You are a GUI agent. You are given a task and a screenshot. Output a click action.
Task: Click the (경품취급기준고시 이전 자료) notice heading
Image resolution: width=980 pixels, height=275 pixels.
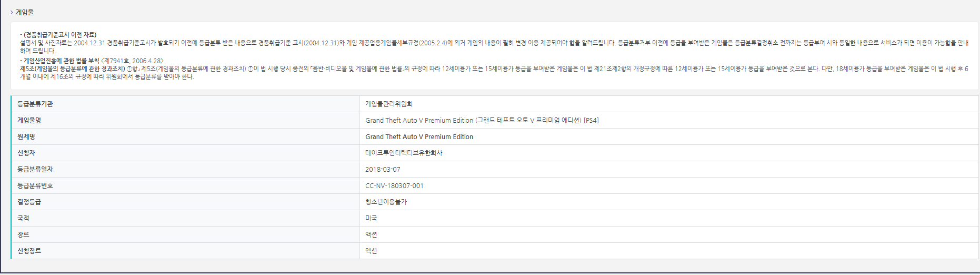(59, 35)
